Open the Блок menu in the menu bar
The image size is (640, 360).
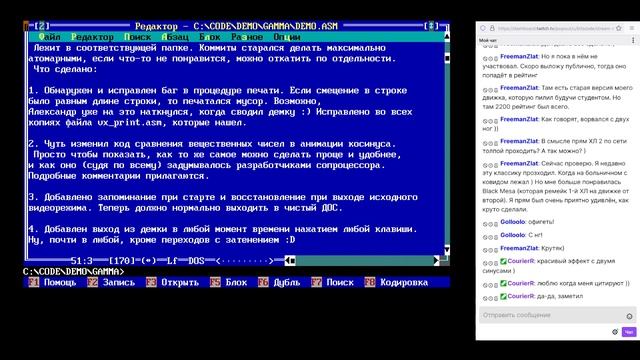pyautogui.click(x=210, y=37)
